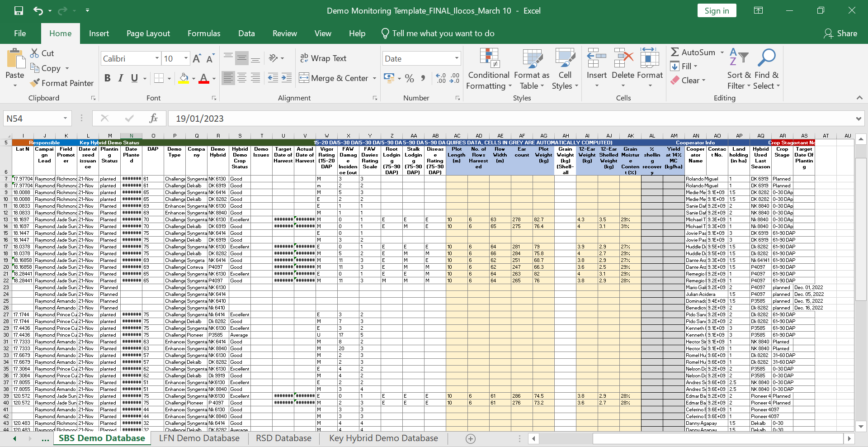
Task: Click the vertical scrollbar down arrow
Action: (861, 426)
